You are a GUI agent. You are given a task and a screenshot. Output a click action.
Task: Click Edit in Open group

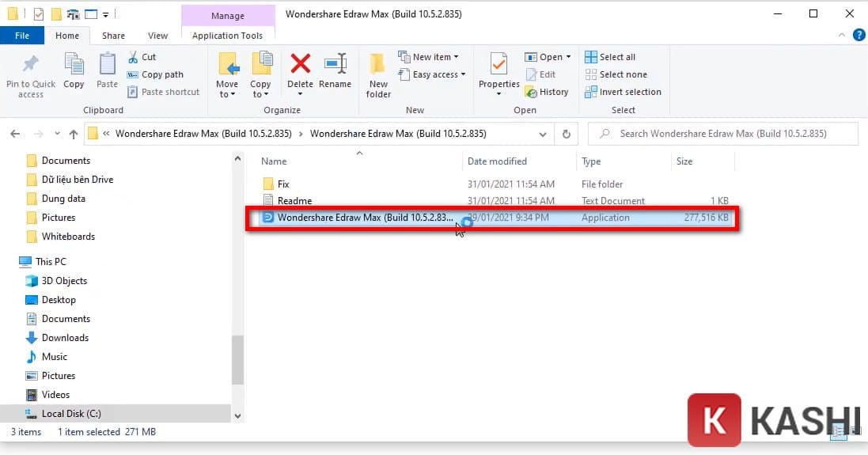(540, 74)
